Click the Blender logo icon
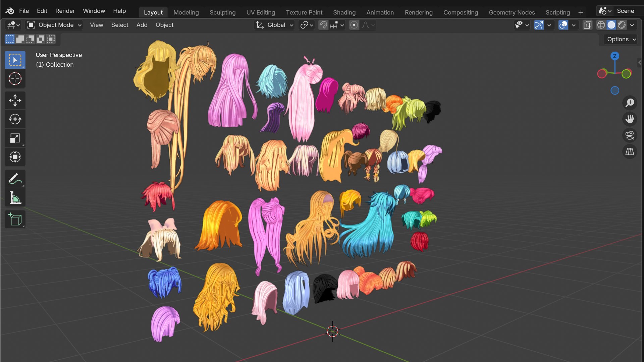The image size is (644, 362). 10,11
